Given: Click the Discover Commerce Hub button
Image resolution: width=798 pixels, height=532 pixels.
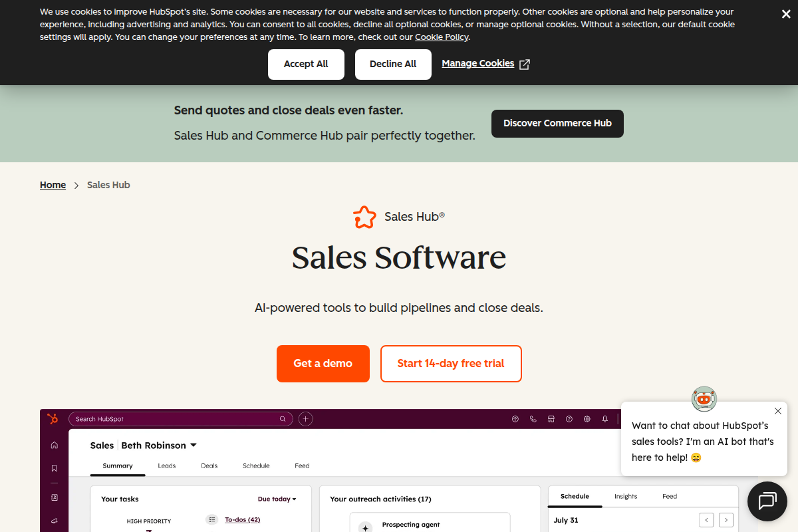Looking at the screenshot, I should coord(557,124).
